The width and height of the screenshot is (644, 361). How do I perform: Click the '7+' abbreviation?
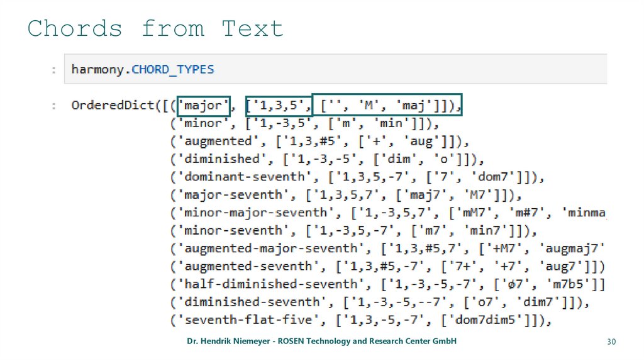(x=463, y=266)
